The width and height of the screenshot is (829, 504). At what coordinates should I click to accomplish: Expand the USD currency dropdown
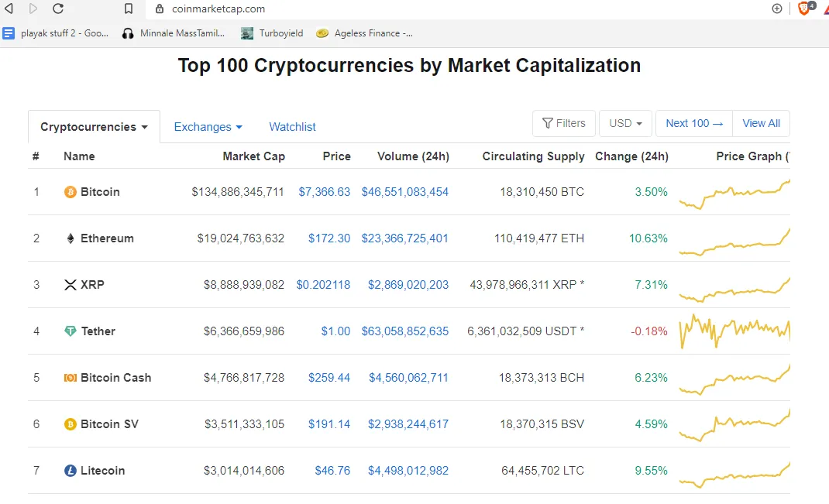(x=625, y=123)
